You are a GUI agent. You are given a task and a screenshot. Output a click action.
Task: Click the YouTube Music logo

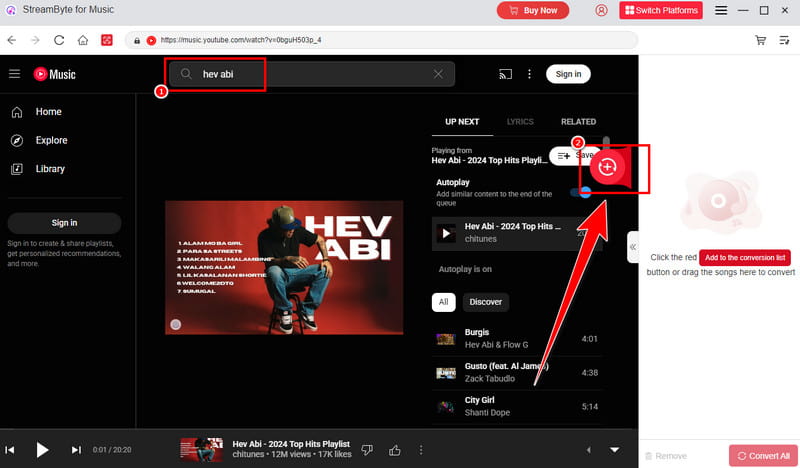[55, 75]
